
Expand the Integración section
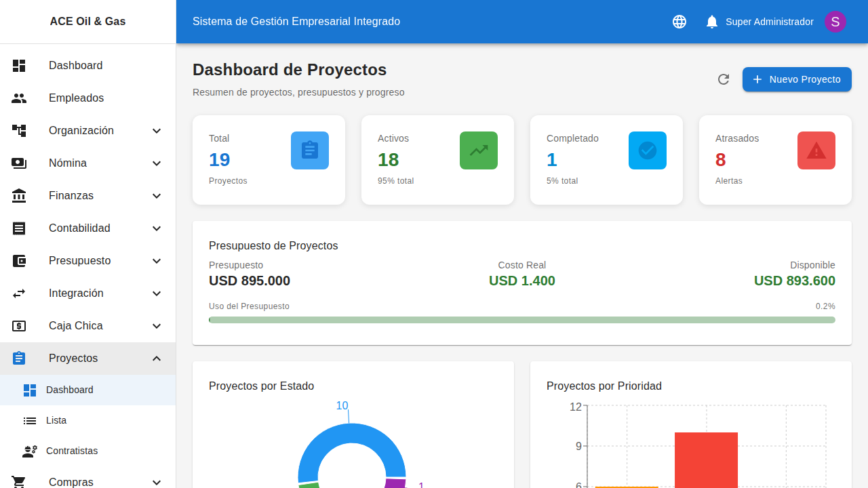coord(87,293)
